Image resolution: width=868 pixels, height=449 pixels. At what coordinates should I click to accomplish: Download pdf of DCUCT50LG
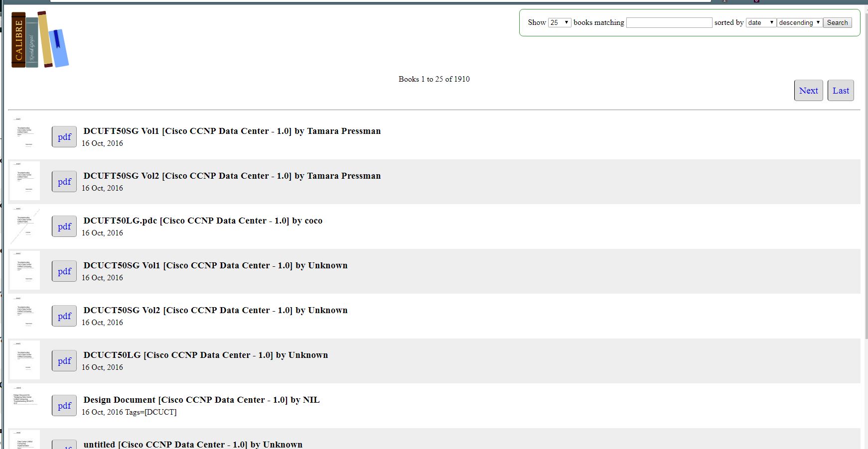(x=64, y=361)
